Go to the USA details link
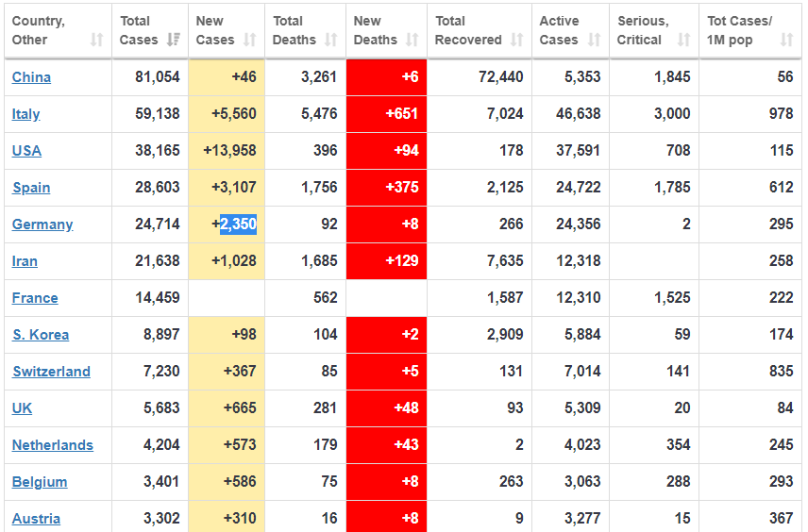Image resolution: width=808 pixels, height=532 pixels. [26, 151]
